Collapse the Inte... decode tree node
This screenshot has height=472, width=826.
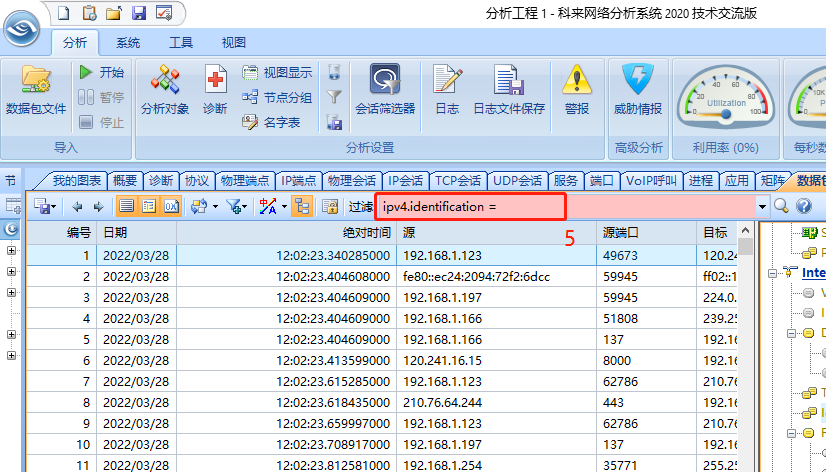(772, 273)
